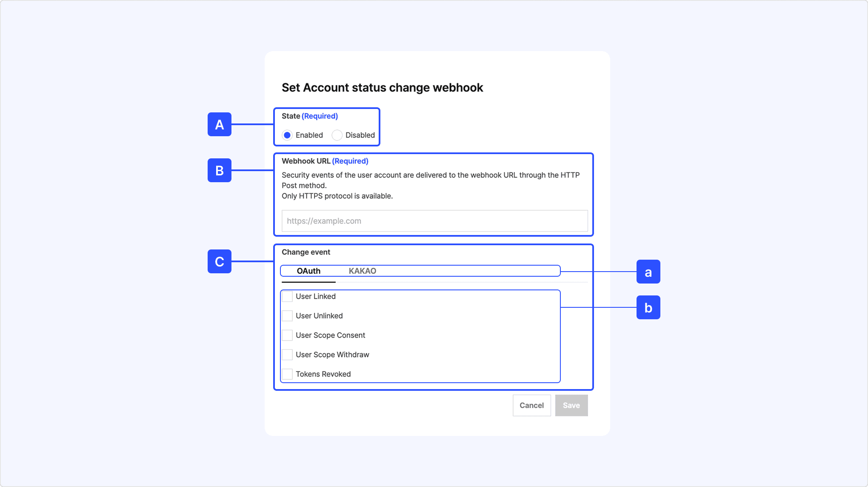Screen dimensions: 868x487
Task: Tick the User Scope Withdraw checkbox
Action: pos(288,355)
